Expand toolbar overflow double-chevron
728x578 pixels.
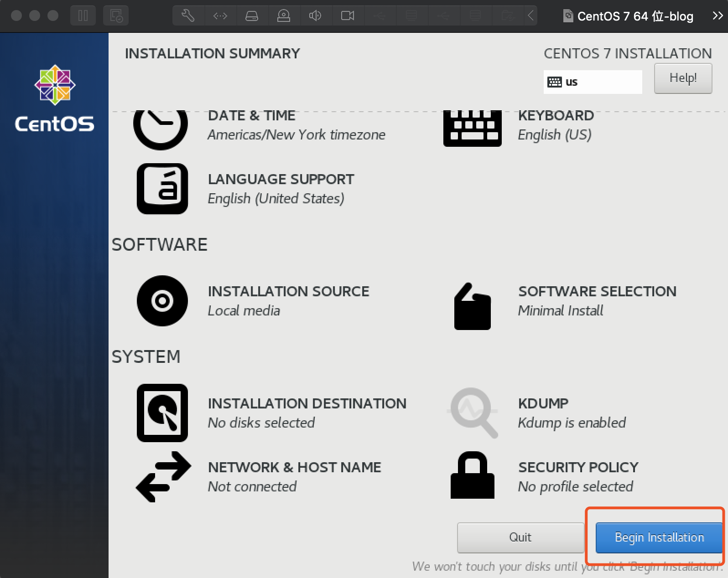click(x=718, y=16)
